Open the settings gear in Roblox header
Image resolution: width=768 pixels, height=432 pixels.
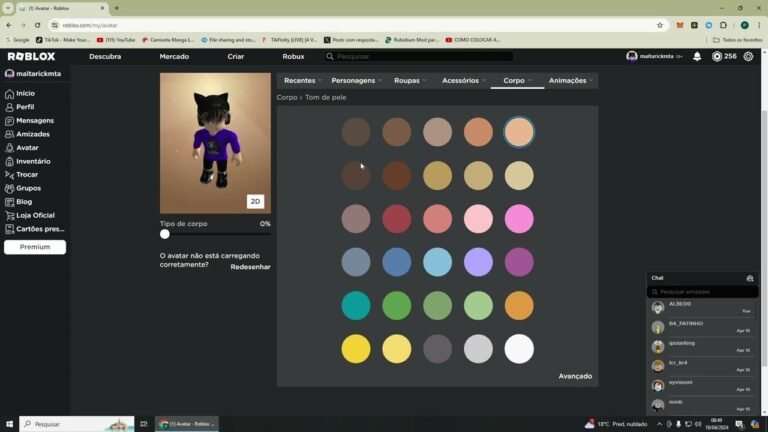coord(748,56)
